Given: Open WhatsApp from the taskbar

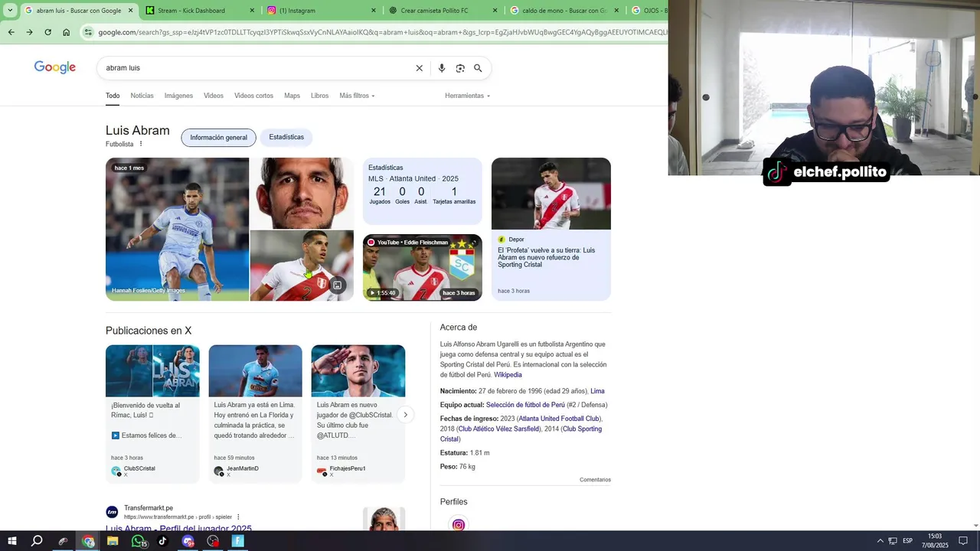Looking at the screenshot, I should pos(139,541).
